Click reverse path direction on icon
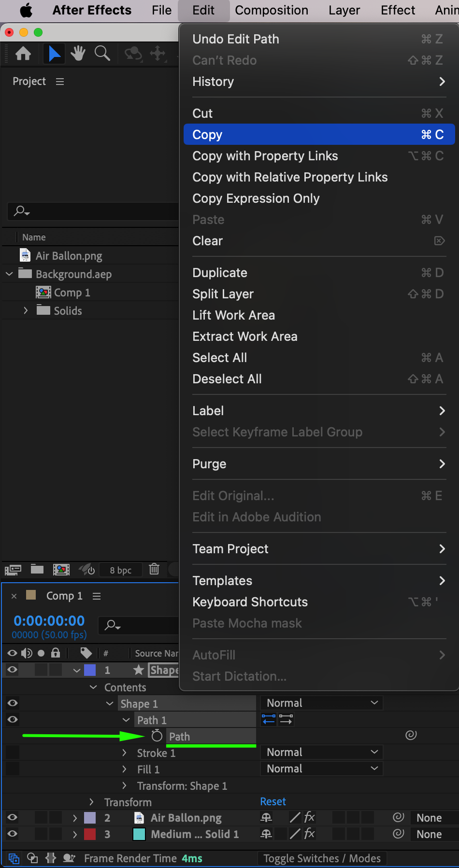This screenshot has height=868, width=459. (x=269, y=719)
